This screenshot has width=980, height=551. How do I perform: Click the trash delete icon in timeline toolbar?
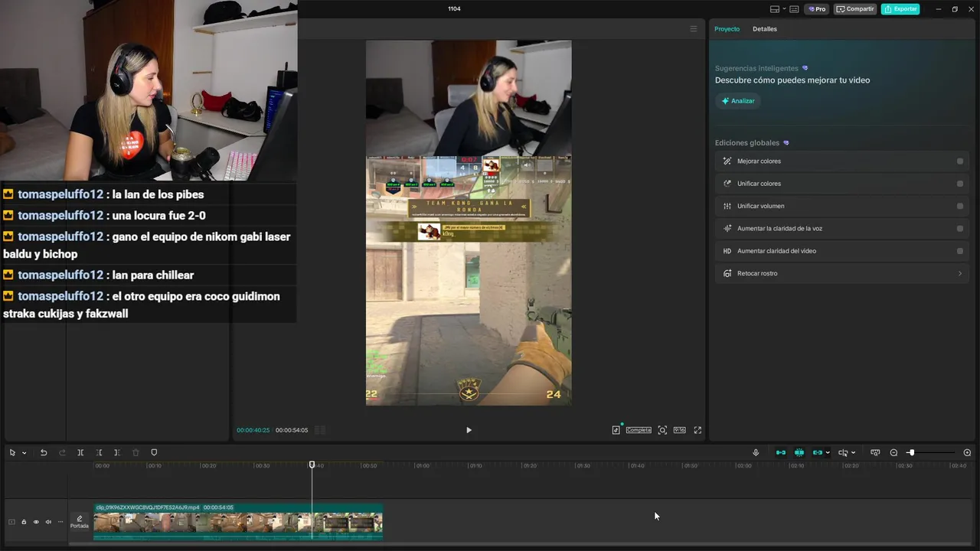136,452
